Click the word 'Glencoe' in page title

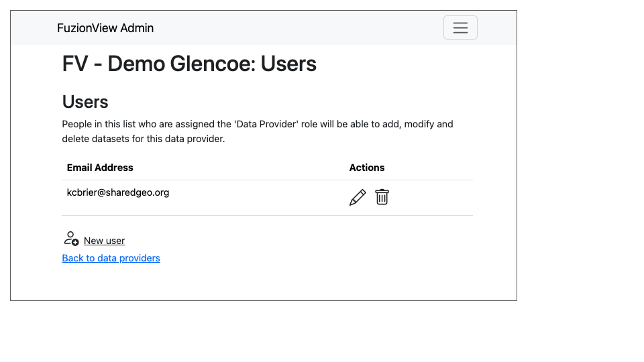pos(213,64)
